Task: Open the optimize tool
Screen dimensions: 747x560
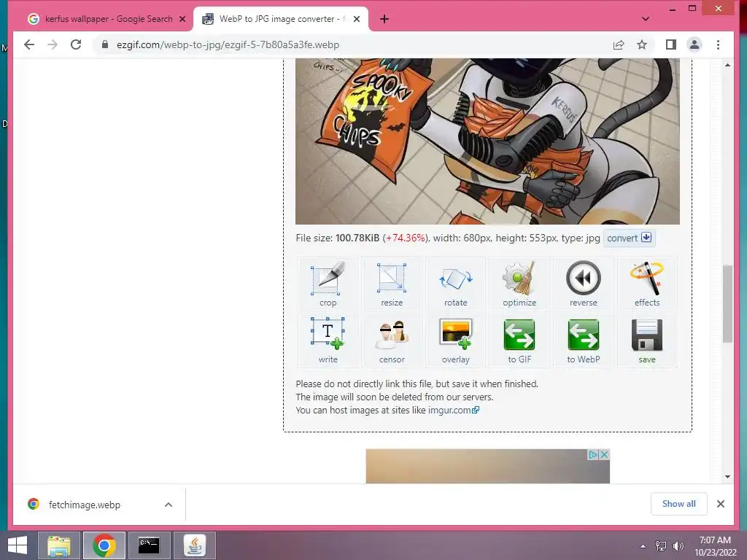Action: click(519, 284)
